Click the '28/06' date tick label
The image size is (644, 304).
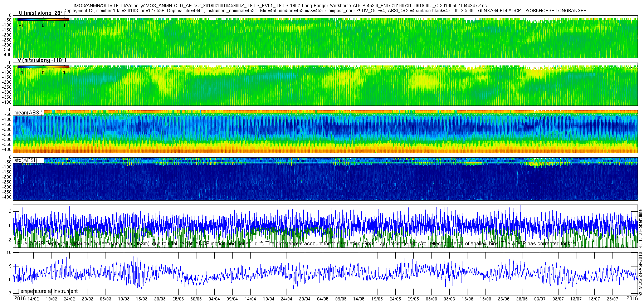pos(522,299)
